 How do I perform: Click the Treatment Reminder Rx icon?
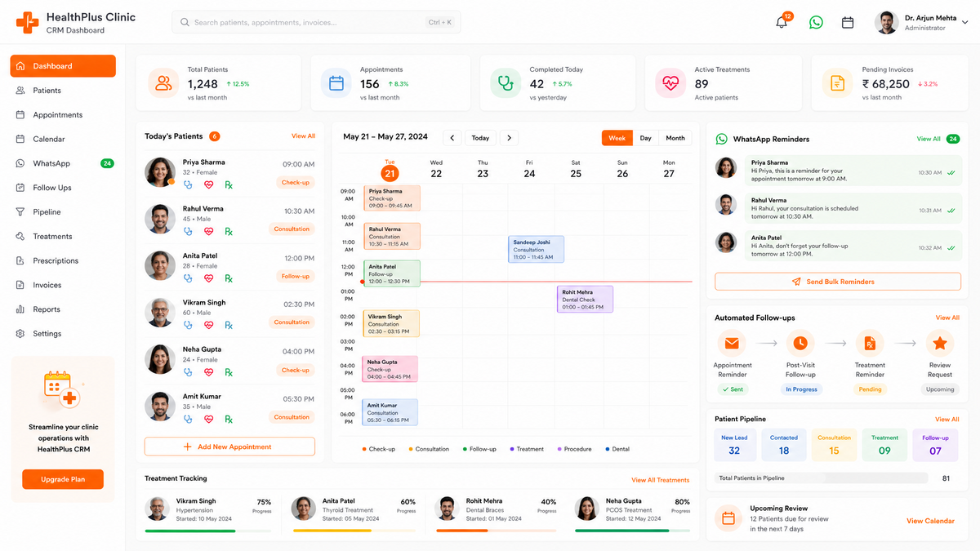tap(870, 344)
